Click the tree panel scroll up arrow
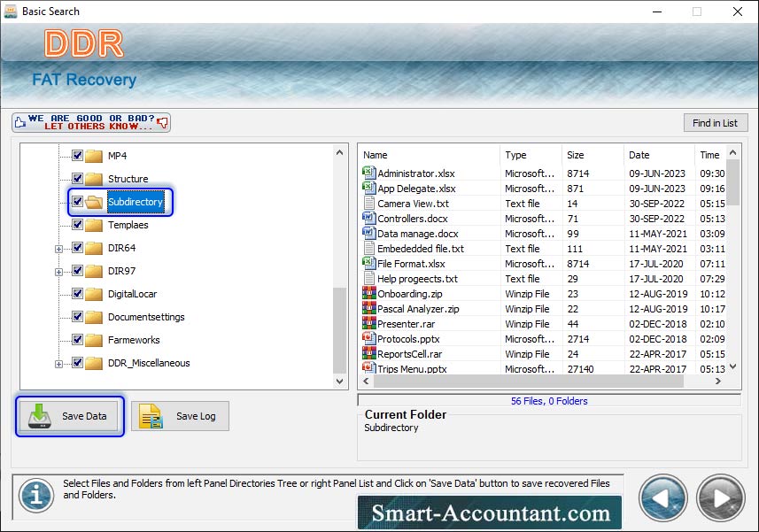The height and width of the screenshot is (532, 759). click(340, 152)
